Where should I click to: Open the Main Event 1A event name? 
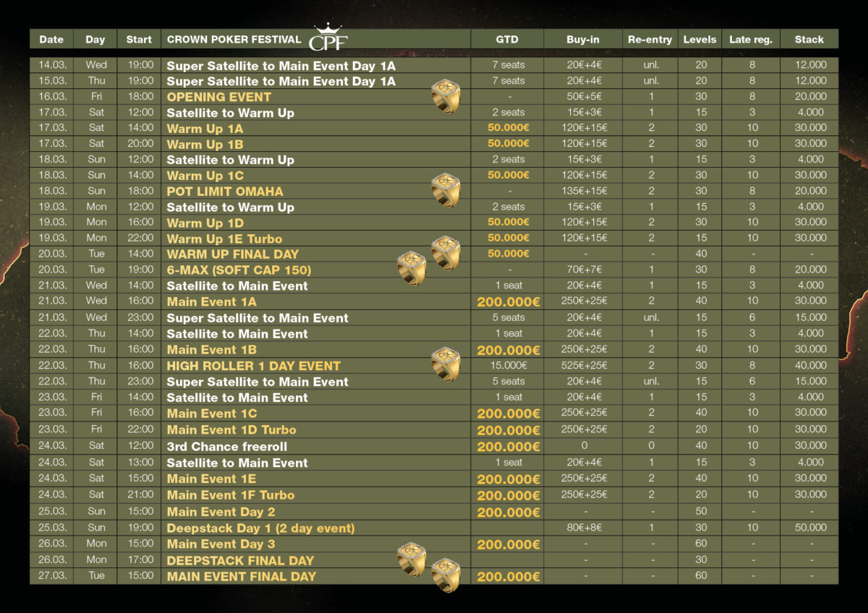pyautogui.click(x=211, y=302)
